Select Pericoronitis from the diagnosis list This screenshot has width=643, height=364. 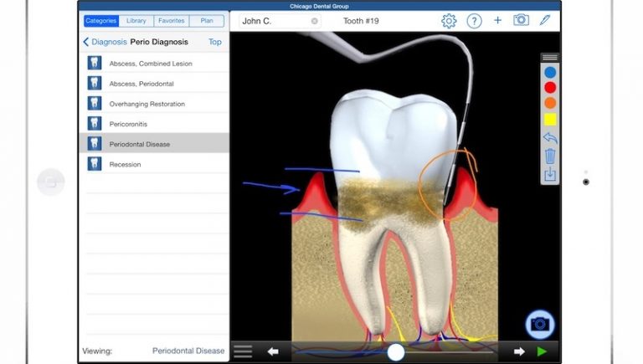point(128,124)
